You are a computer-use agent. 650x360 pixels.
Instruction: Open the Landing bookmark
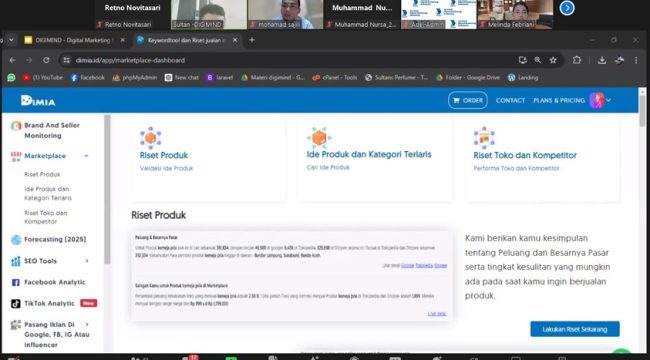click(x=523, y=78)
